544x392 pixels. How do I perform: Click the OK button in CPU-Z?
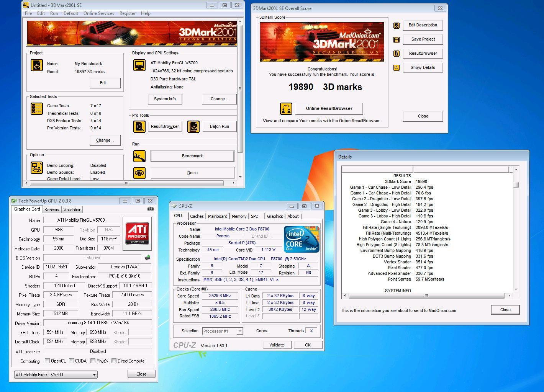pyautogui.click(x=308, y=345)
